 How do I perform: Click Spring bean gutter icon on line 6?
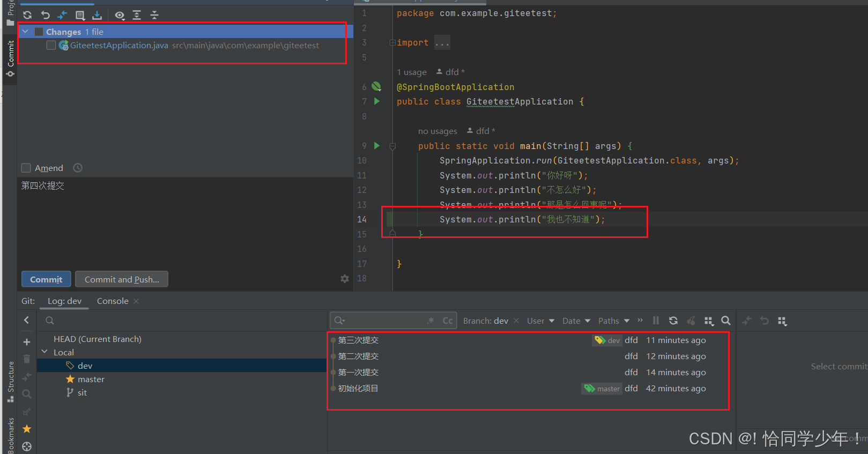(376, 86)
